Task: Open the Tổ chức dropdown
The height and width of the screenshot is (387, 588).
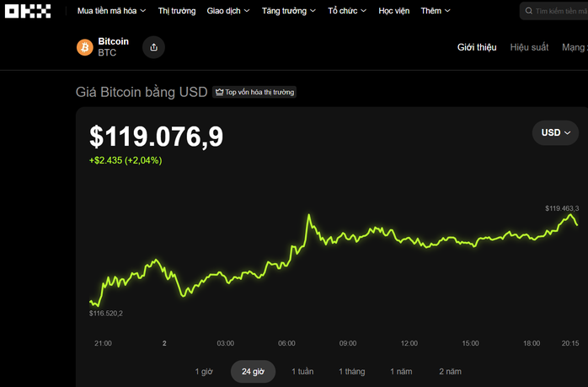Action: pos(348,11)
